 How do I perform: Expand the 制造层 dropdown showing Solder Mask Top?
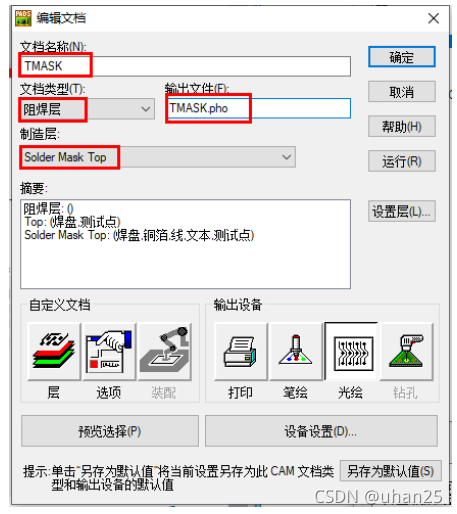pyautogui.click(x=158, y=157)
